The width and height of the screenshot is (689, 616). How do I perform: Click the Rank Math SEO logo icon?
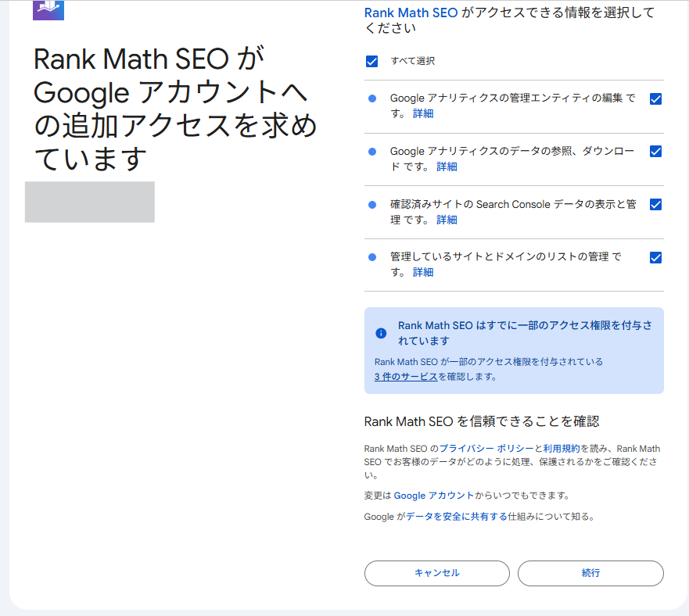tap(48, 9)
